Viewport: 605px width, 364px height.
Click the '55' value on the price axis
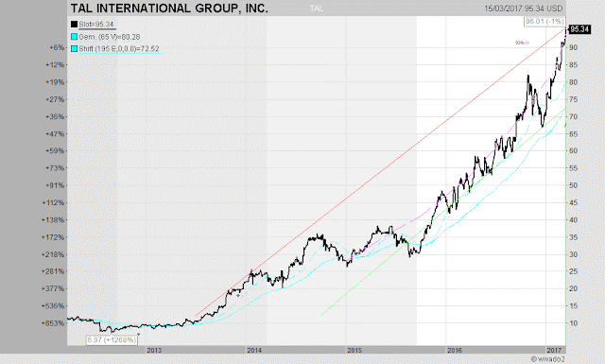[574, 168]
